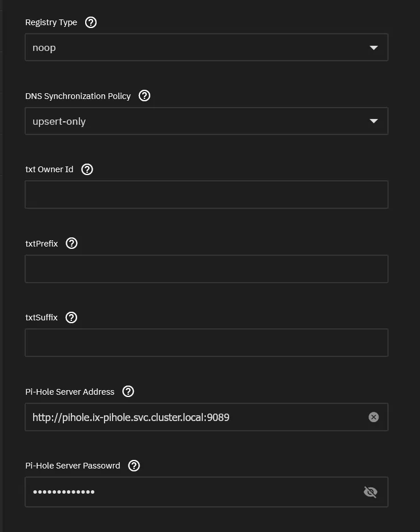This screenshot has height=532, width=420.
Task: Clear the Pi-Hole Server Address field
Action: coord(374,416)
